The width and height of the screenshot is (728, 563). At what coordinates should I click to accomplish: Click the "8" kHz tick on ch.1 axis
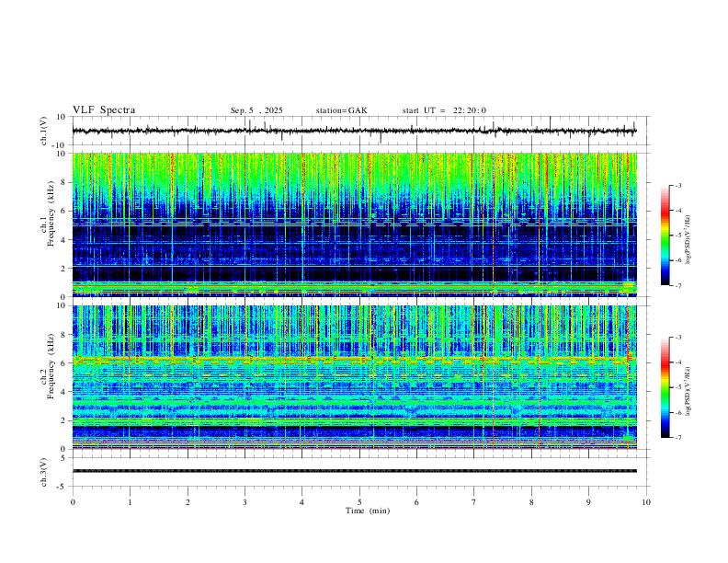click(x=63, y=182)
